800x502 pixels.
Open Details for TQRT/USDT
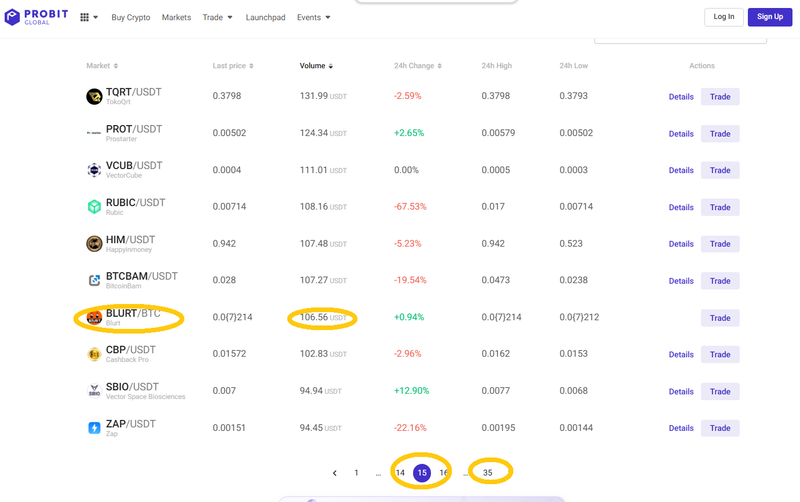tap(681, 97)
